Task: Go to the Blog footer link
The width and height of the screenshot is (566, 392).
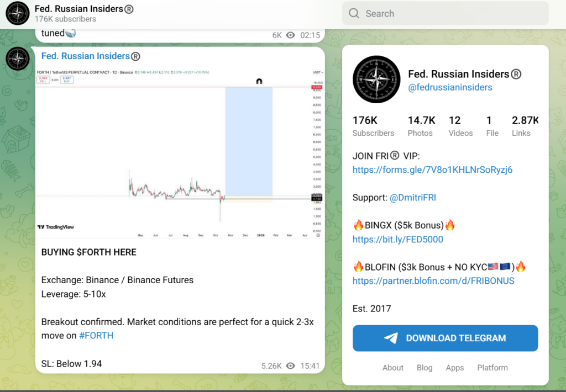Action: pyautogui.click(x=424, y=368)
